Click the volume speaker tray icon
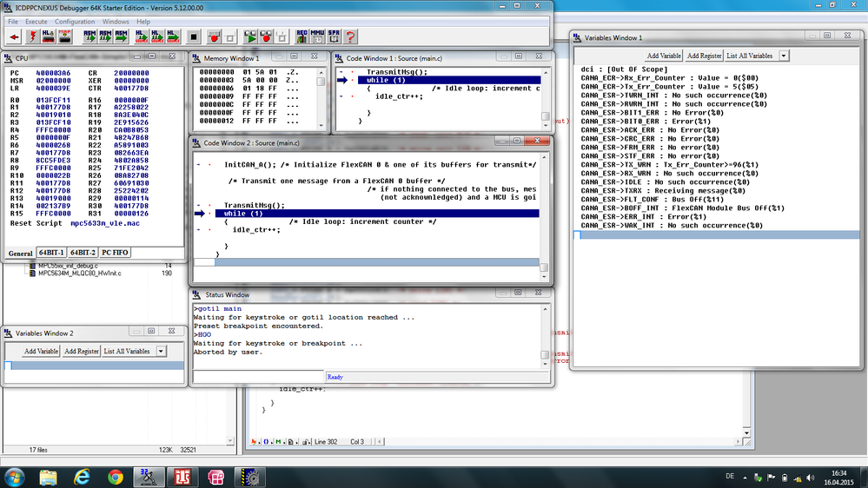Screen dimensions: 868x488 point(811,478)
